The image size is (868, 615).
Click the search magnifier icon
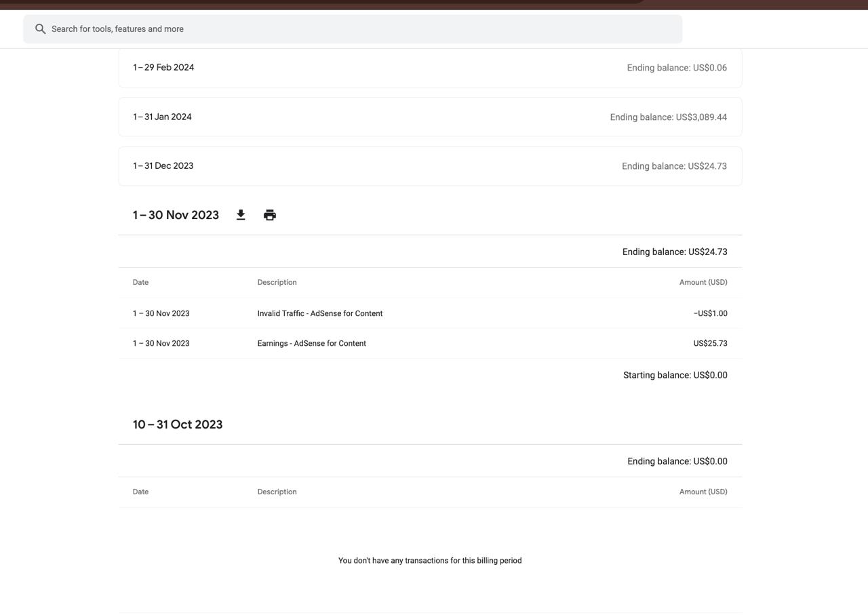coord(41,29)
